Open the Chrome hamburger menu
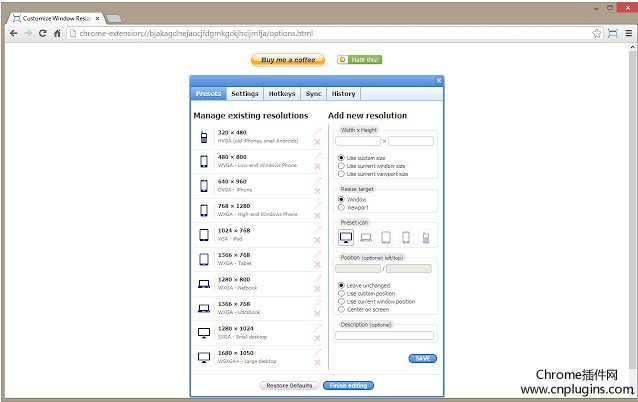 tap(626, 33)
